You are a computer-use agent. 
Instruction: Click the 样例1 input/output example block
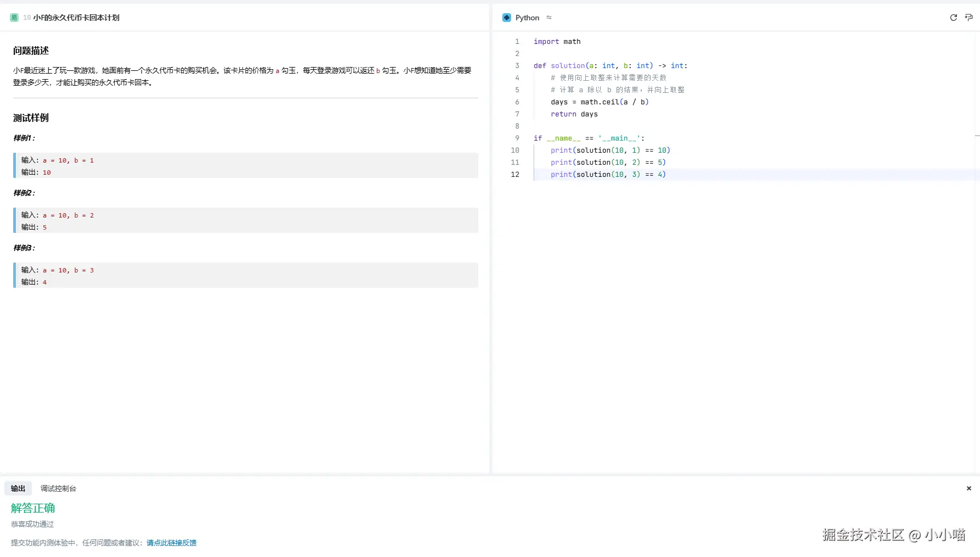click(x=246, y=166)
